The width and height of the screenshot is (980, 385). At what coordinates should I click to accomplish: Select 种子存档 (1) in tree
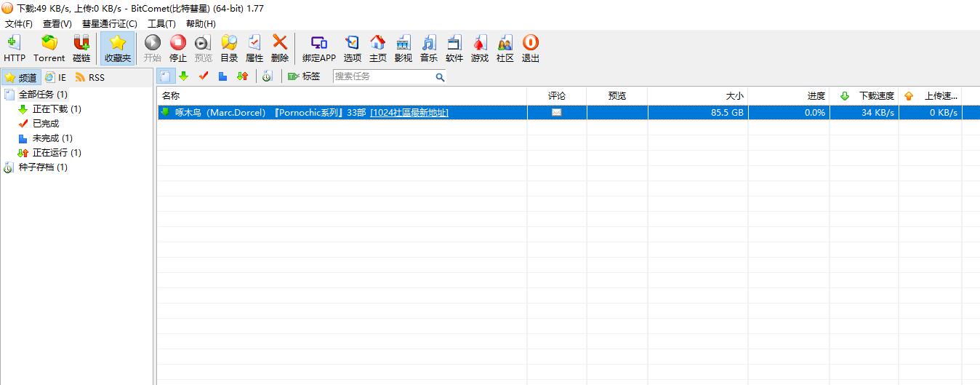click(x=36, y=167)
